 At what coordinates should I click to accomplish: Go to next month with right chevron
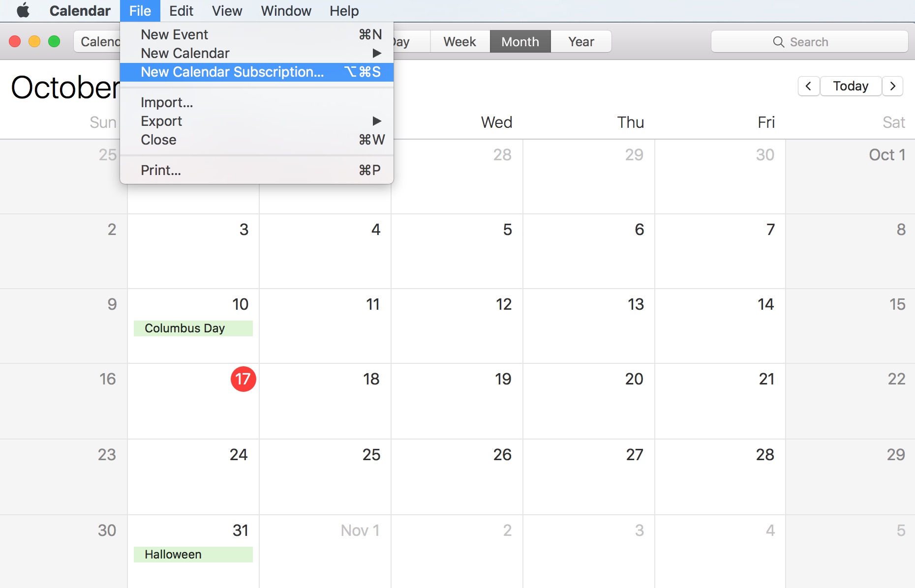coord(892,86)
